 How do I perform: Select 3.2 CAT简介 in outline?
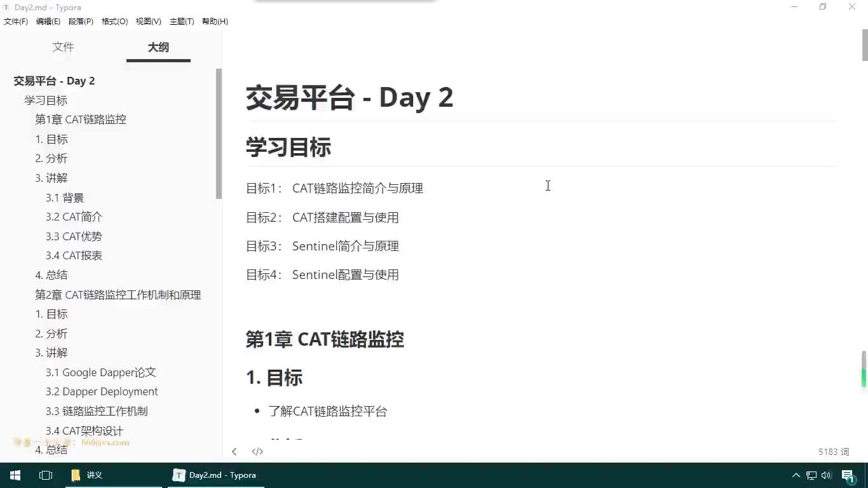coord(74,217)
